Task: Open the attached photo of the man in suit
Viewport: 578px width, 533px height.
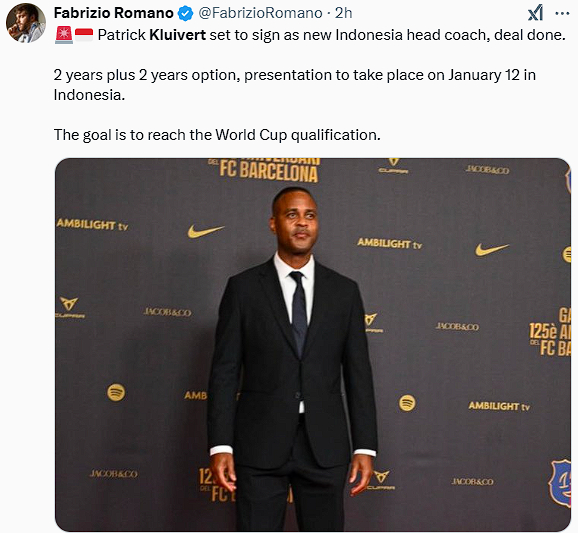Action: [x=313, y=345]
